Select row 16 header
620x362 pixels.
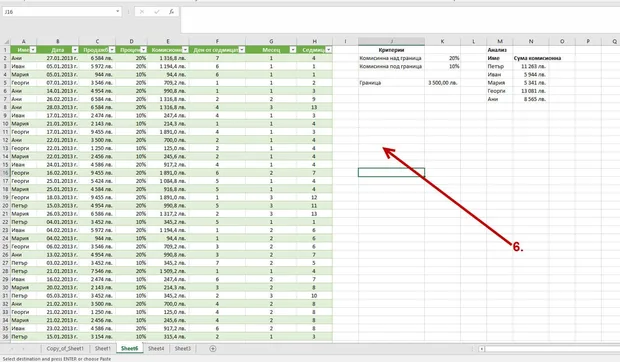coord(6,173)
